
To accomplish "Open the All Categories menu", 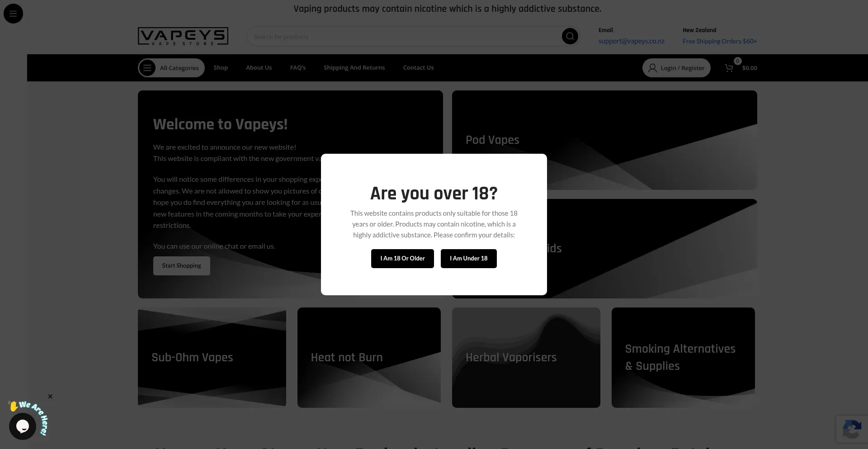I will [x=171, y=68].
